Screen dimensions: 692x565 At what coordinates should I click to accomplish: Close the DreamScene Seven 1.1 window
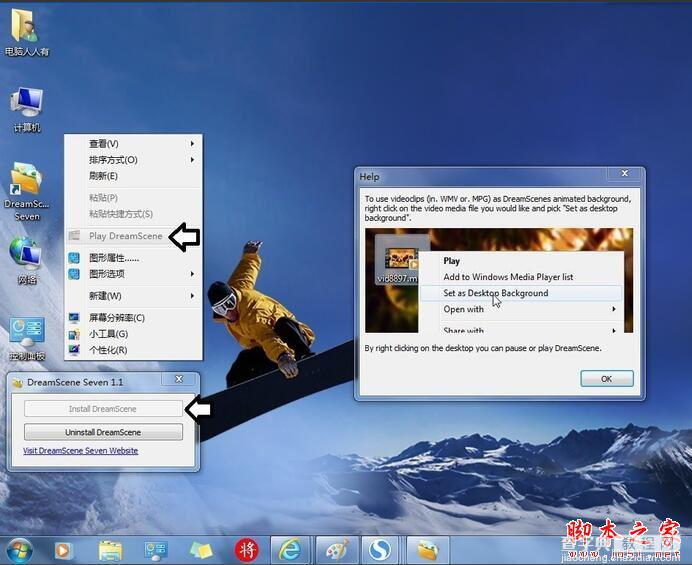point(179,379)
